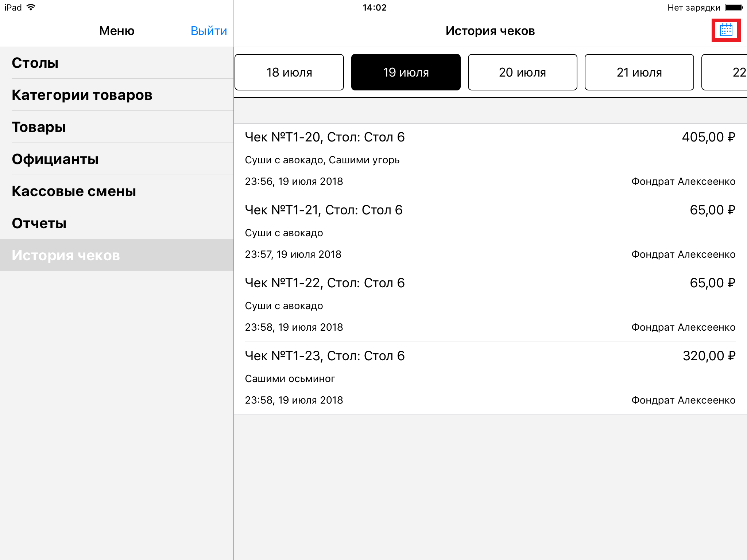Image resolution: width=747 pixels, height=560 pixels.
Task: Open receipt Чек №Т1-20
Action: [x=490, y=160]
